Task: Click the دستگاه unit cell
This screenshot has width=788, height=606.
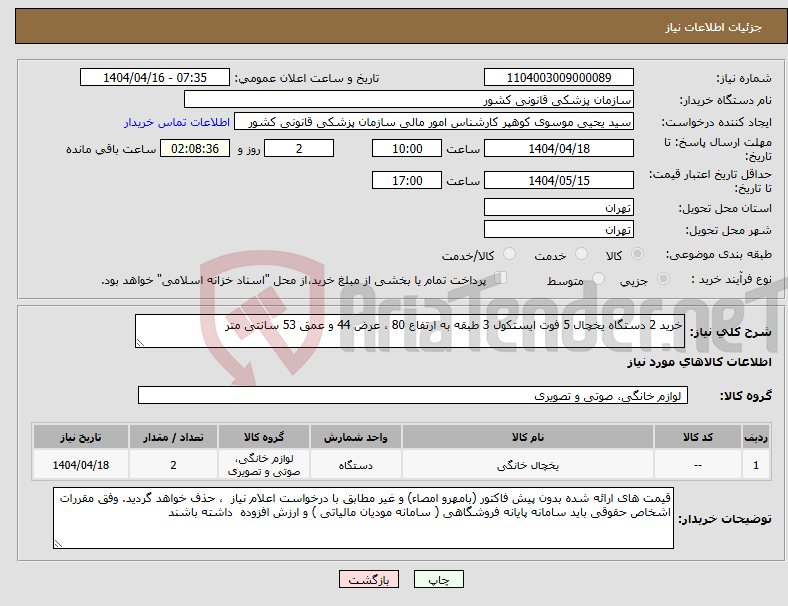Action: [355, 465]
